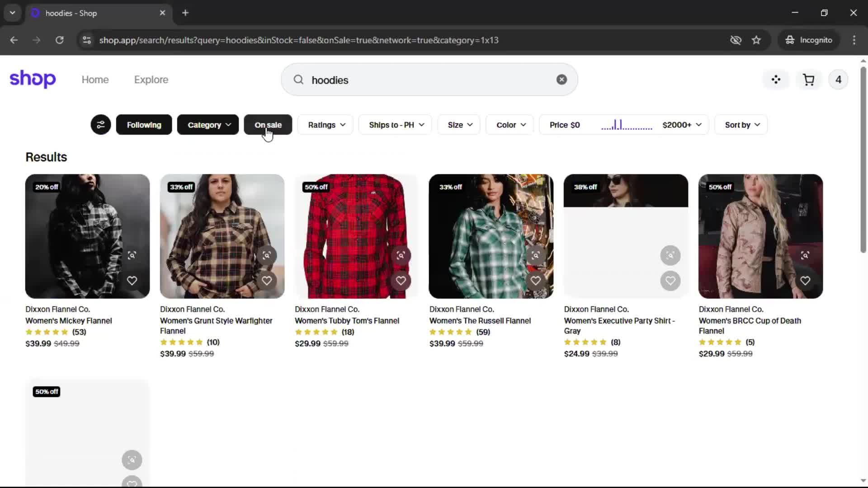
Task: Find similar items to The Russell Flannel
Action: coord(535,255)
